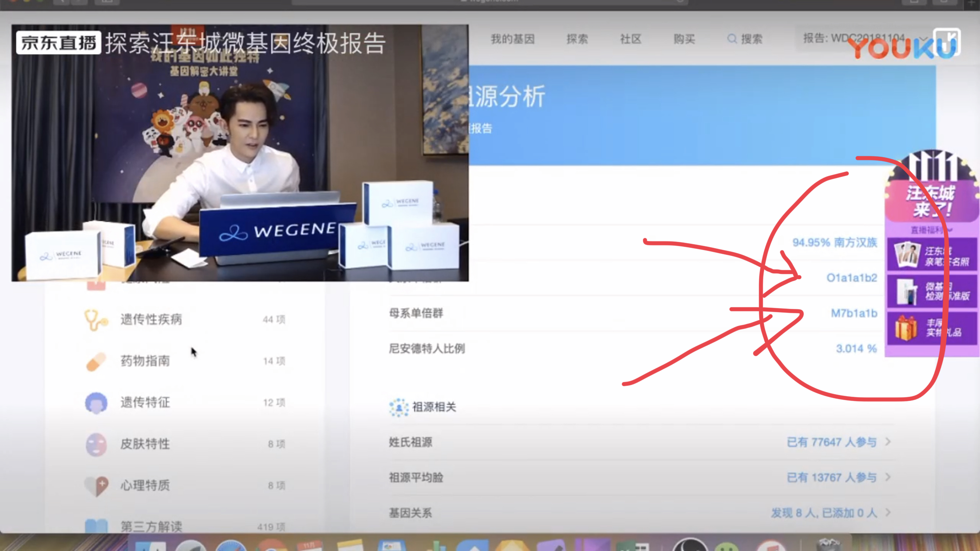Click the 母系单倍群 row label
980x551 pixels.
tap(416, 313)
